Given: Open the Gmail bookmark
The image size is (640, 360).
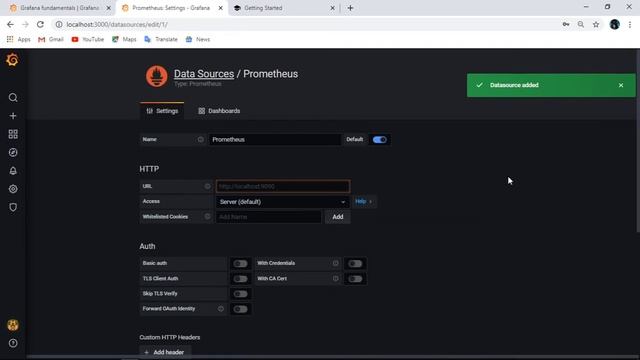Looking at the screenshot, I should [x=51, y=39].
